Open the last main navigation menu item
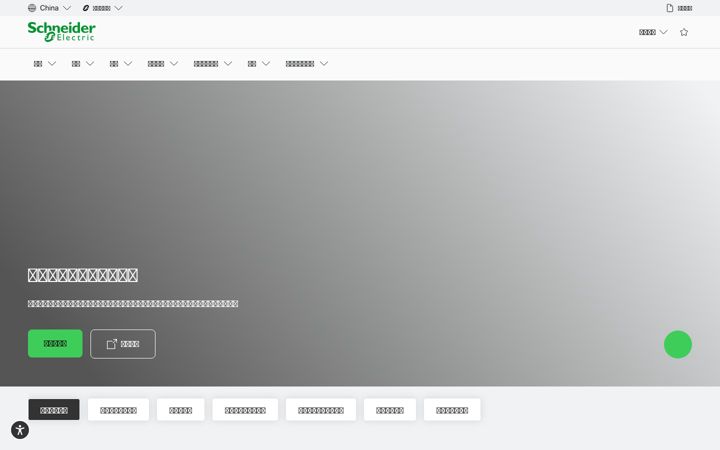 (307, 63)
